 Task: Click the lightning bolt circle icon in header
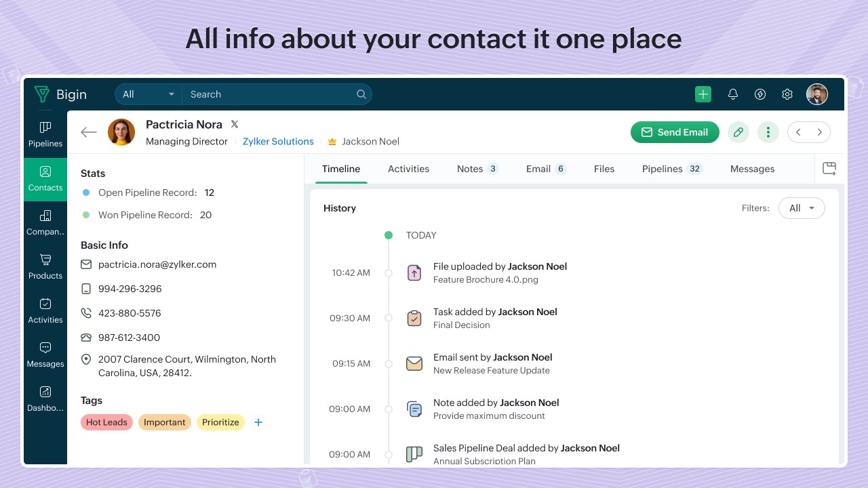[x=760, y=94]
